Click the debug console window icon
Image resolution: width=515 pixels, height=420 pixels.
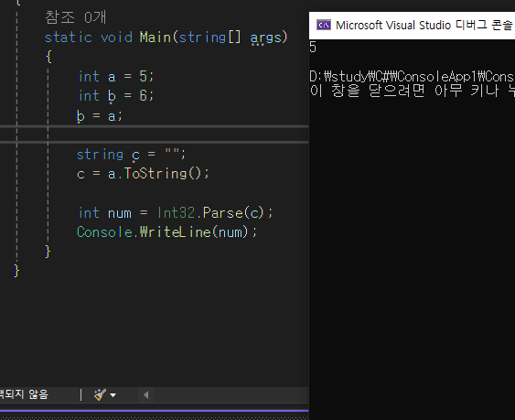point(324,25)
